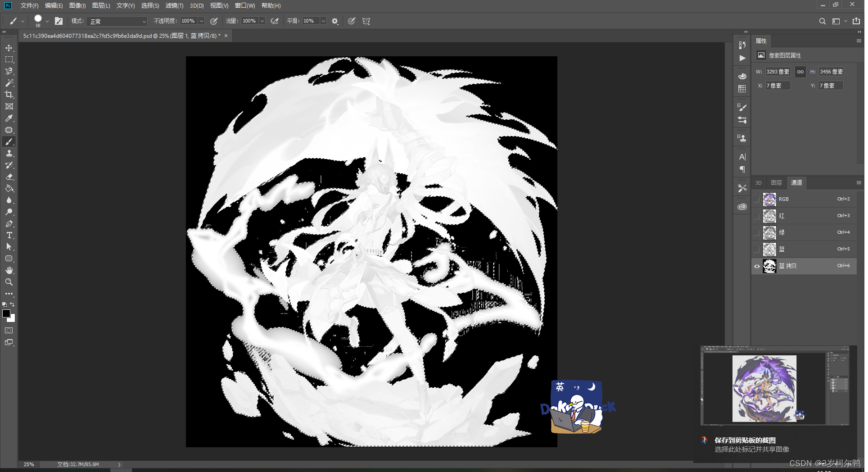
Task: Open the History panel icon
Action: [742, 45]
